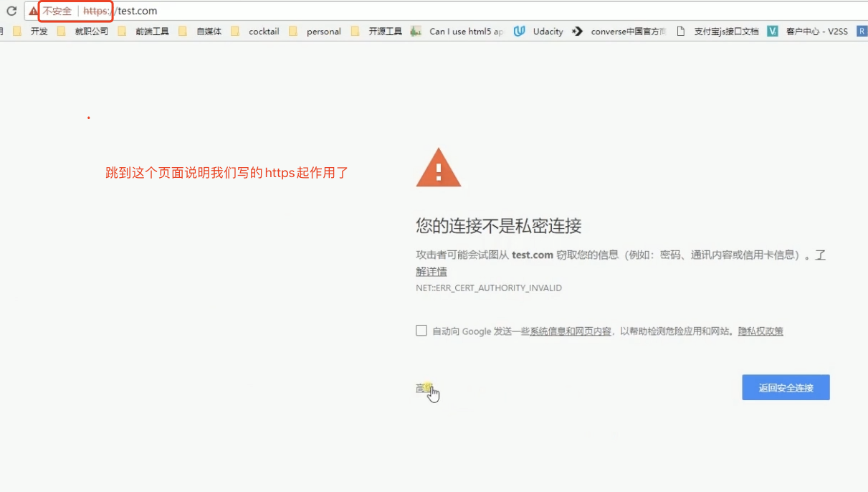
Task: Open 系统信息和网页内容 link
Action: point(571,331)
